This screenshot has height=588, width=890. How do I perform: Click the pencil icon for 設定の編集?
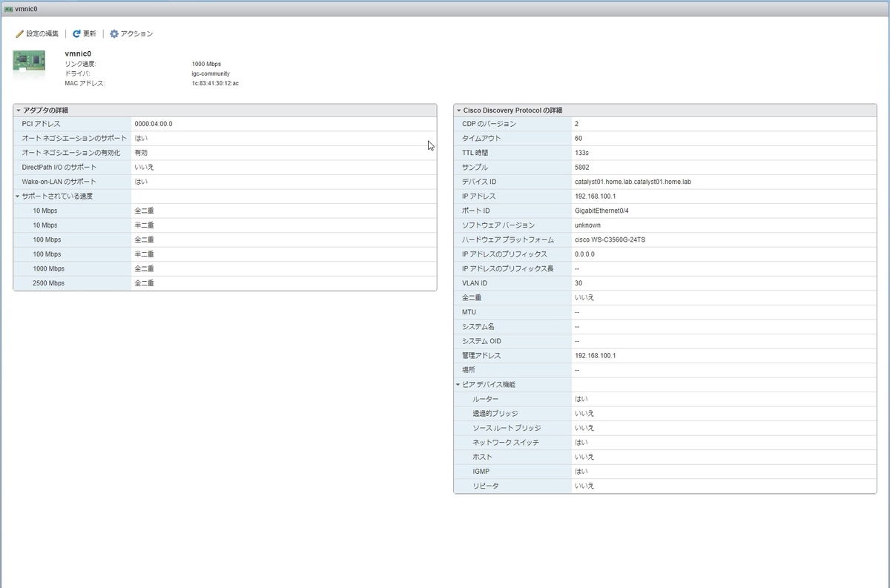click(x=20, y=34)
